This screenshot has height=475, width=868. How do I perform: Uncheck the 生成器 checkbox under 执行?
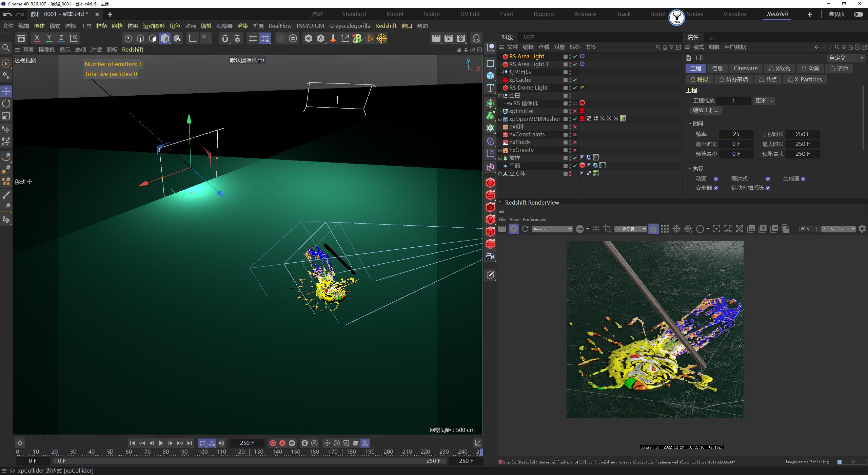click(x=803, y=178)
